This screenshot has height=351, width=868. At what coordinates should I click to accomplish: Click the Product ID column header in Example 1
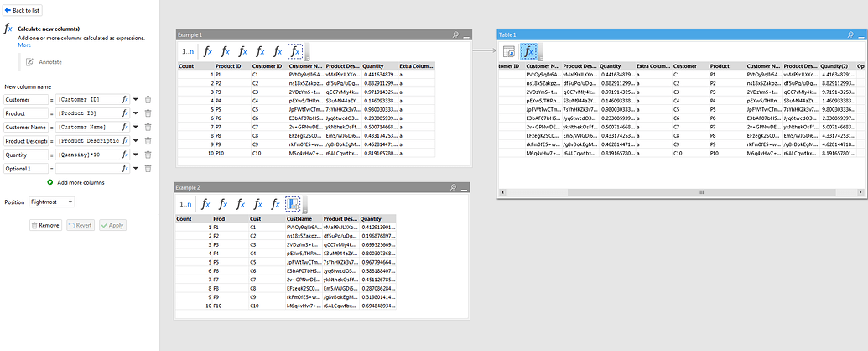232,66
